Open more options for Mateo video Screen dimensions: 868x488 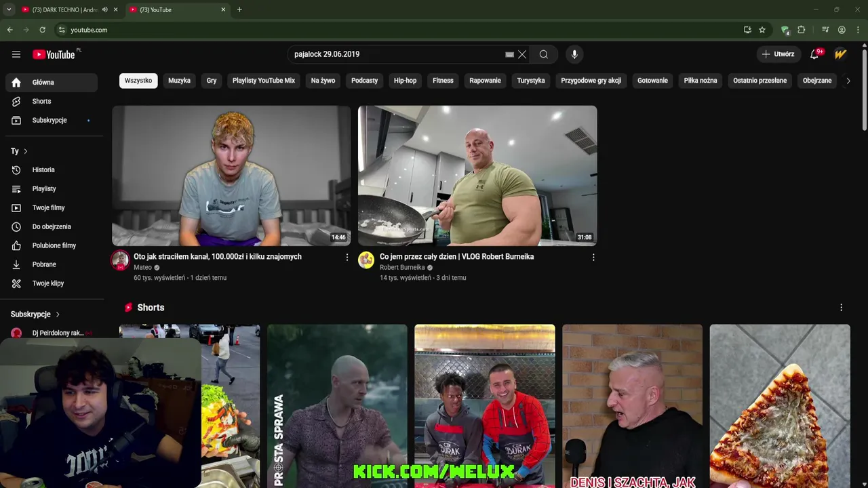click(347, 258)
